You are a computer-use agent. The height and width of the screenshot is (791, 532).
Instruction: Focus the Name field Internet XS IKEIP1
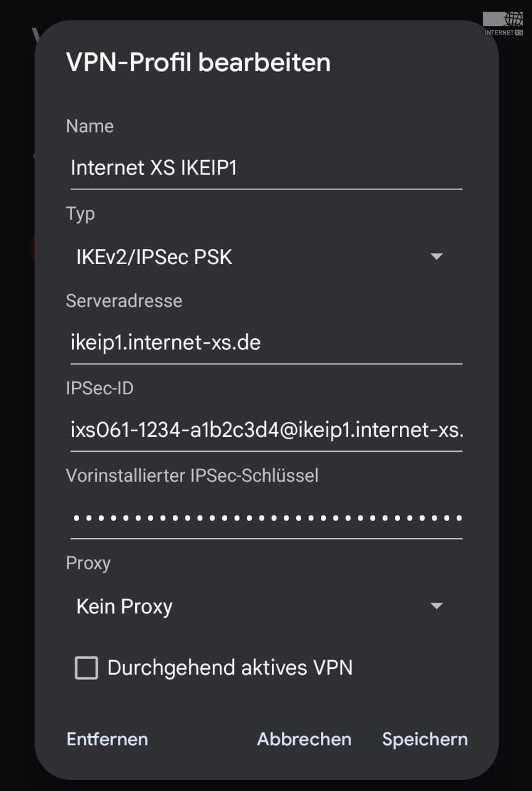click(266, 168)
